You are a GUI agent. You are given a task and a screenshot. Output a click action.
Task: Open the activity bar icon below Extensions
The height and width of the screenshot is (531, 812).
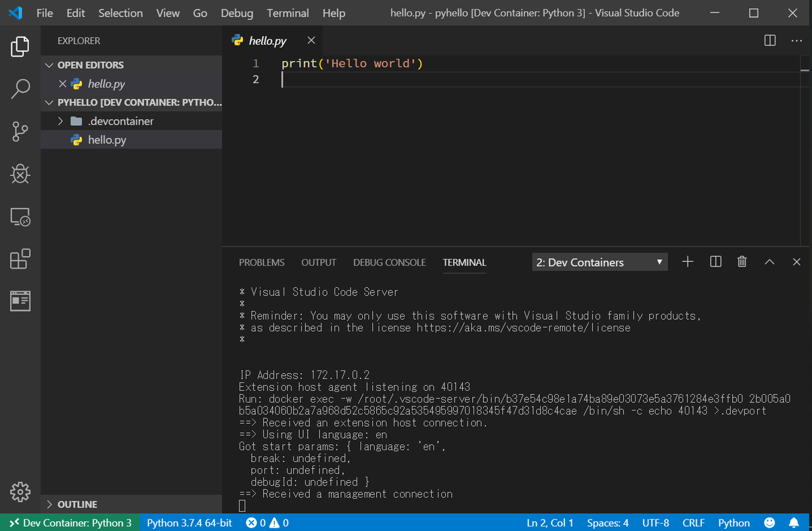[20, 301]
